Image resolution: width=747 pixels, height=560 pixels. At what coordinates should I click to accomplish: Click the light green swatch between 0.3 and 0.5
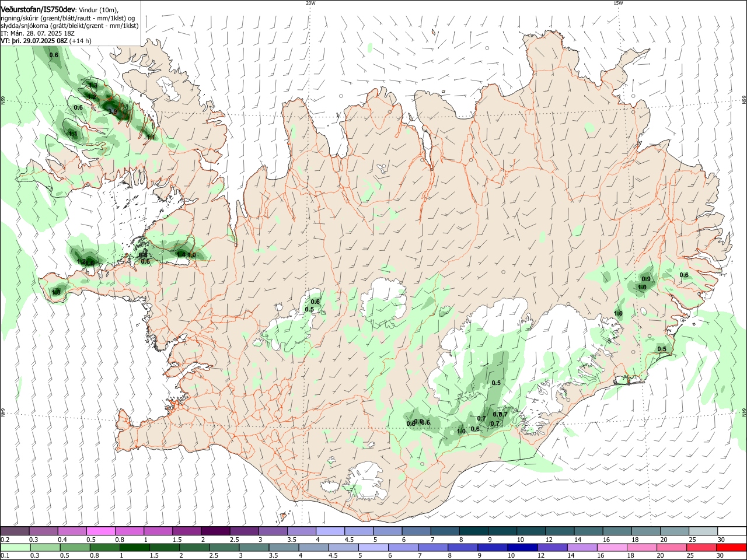pos(44,548)
